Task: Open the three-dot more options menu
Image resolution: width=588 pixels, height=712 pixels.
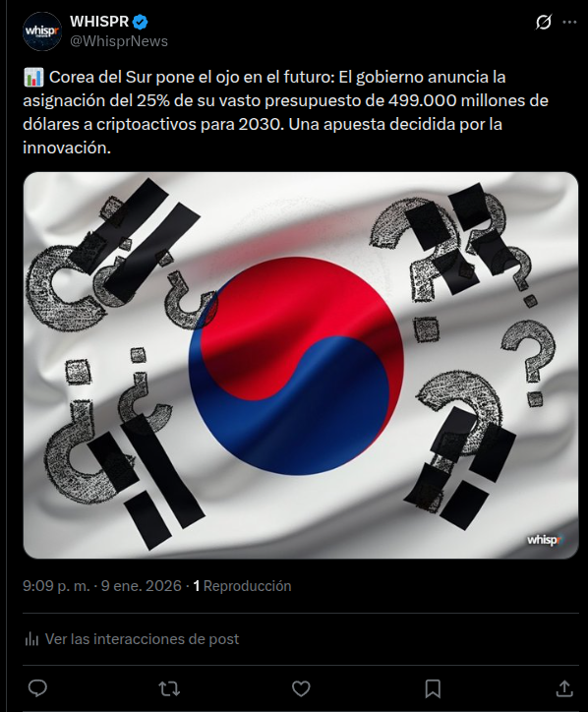Action: (569, 22)
